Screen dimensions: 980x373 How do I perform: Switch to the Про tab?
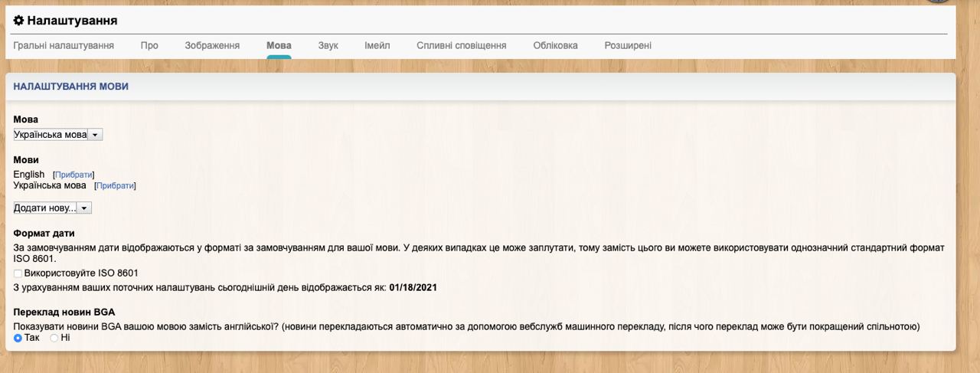coord(149,45)
